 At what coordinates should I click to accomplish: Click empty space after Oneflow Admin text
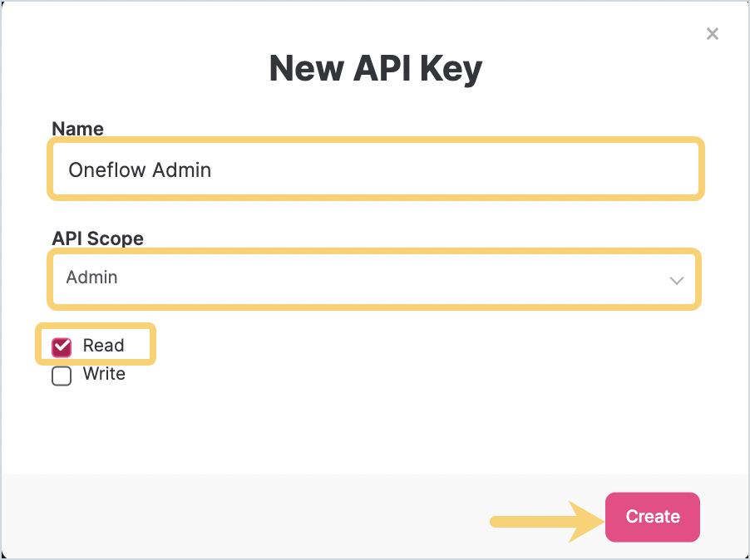(457, 170)
